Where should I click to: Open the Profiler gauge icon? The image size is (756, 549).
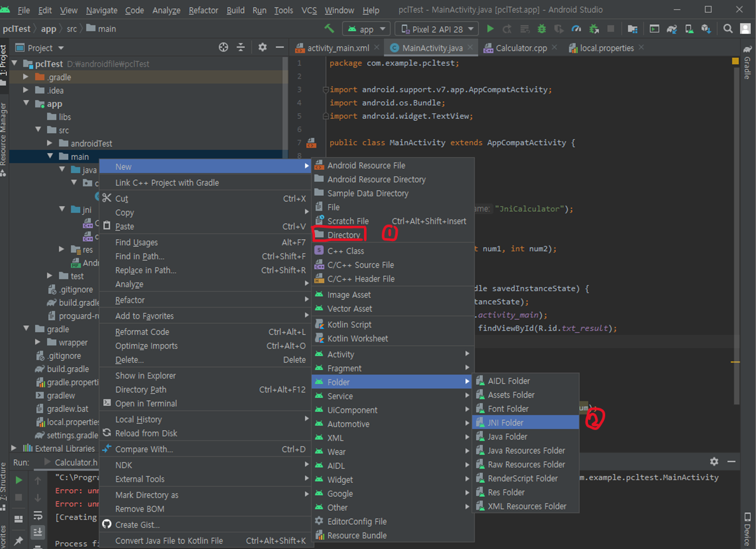pos(576,29)
